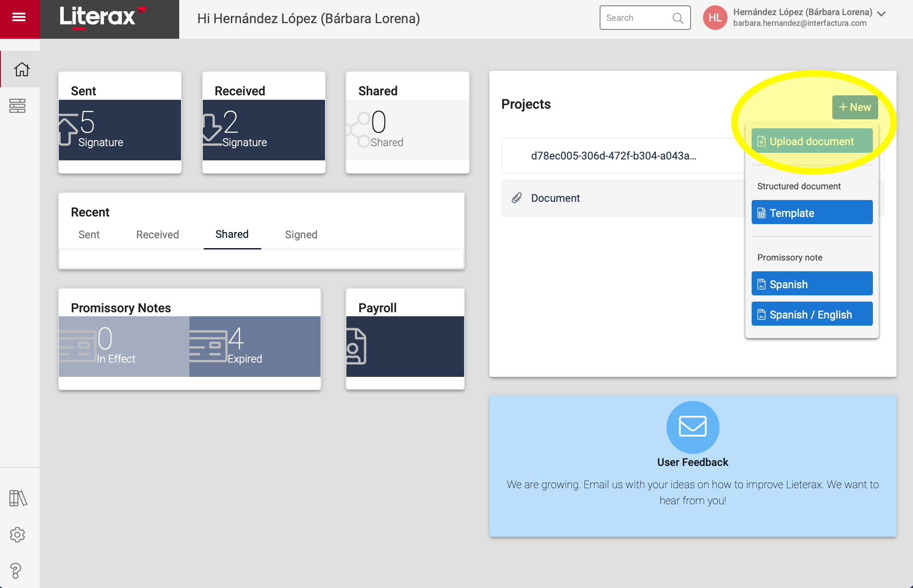Choose Template under Structured document

click(812, 212)
